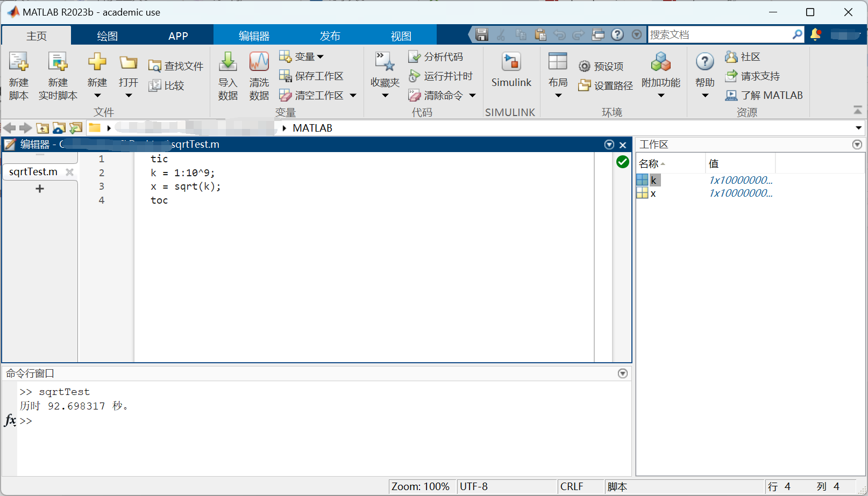Click the Back navigation arrow

(x=9, y=128)
